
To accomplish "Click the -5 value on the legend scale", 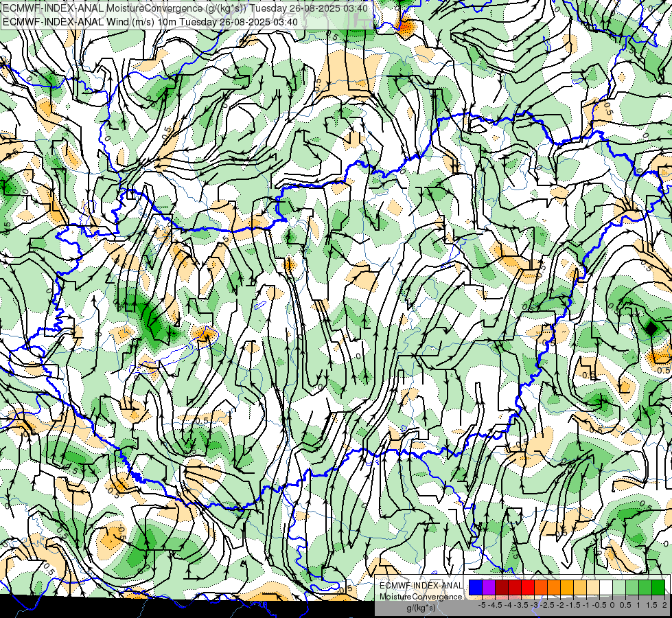I will pos(482,605).
